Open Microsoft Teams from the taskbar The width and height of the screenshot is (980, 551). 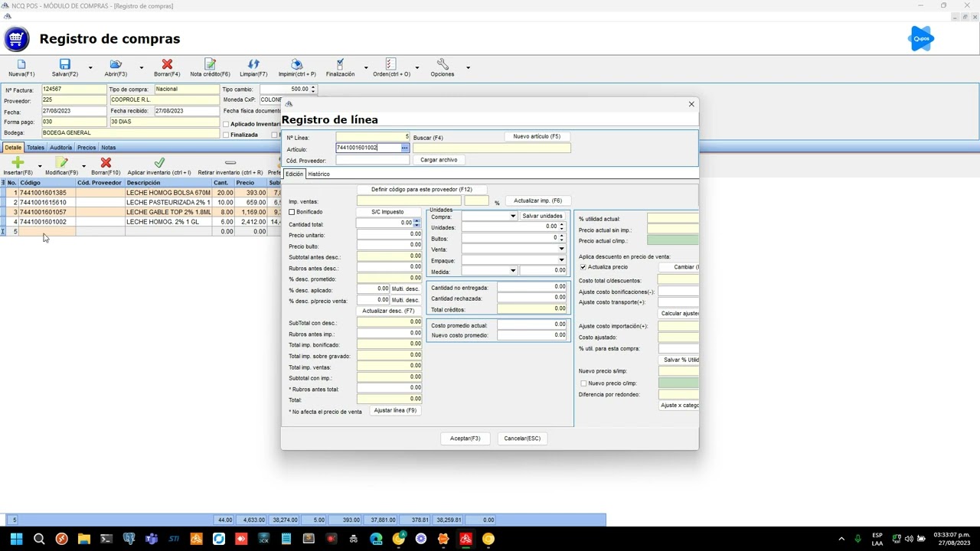coord(152,539)
